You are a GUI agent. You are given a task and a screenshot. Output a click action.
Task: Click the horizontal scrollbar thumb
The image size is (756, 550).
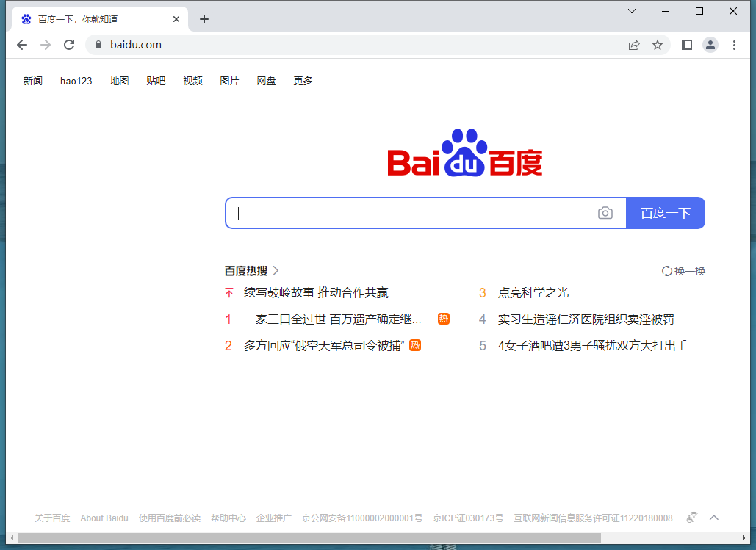tap(309, 538)
